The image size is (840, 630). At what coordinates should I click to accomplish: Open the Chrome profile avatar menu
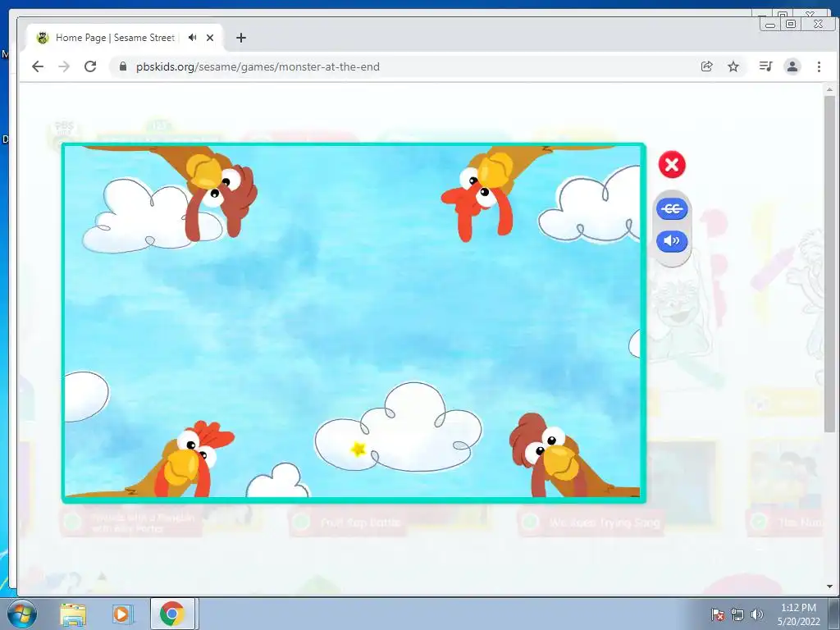[x=792, y=66]
